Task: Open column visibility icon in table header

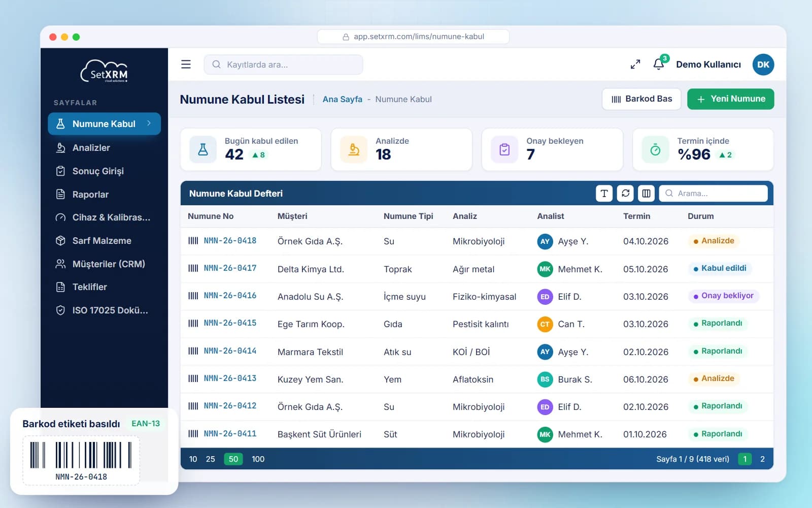Action: pyautogui.click(x=646, y=193)
